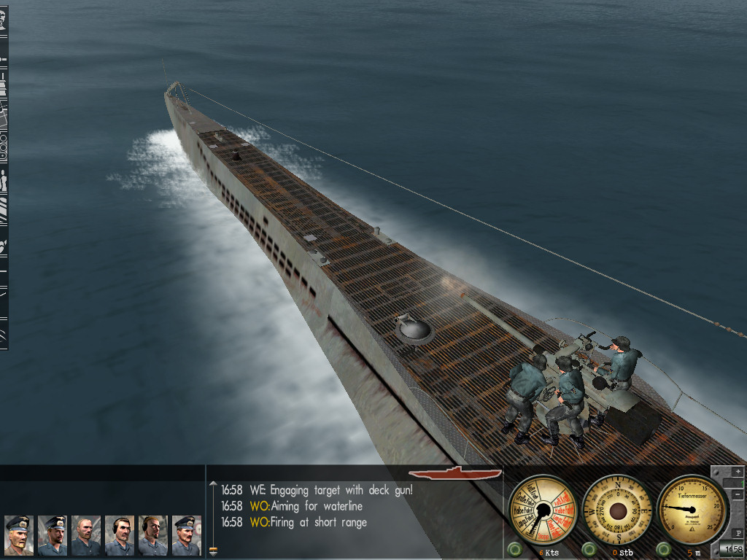747x560 pixels.
Task: Open the captain portrait icon in left sidebar
Action: [3, 20]
